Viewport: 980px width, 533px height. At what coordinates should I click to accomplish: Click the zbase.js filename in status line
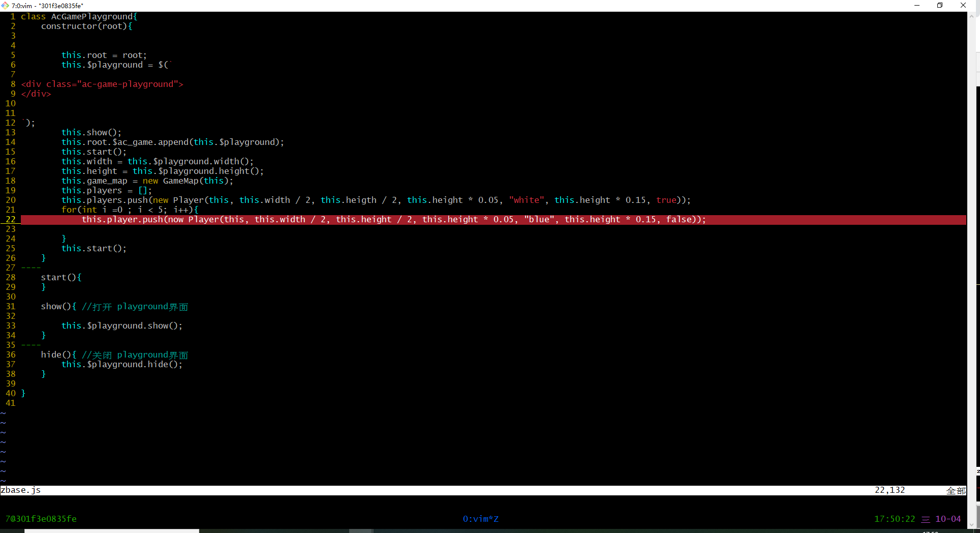tap(21, 490)
